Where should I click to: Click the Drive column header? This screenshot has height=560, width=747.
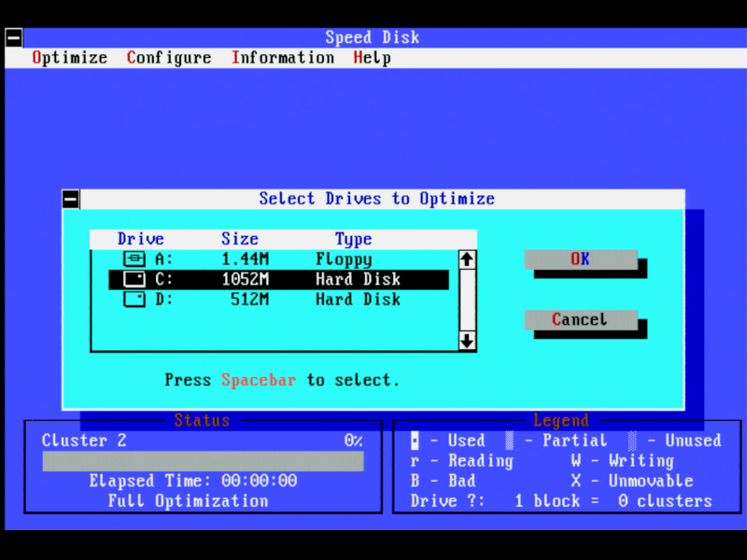point(141,239)
